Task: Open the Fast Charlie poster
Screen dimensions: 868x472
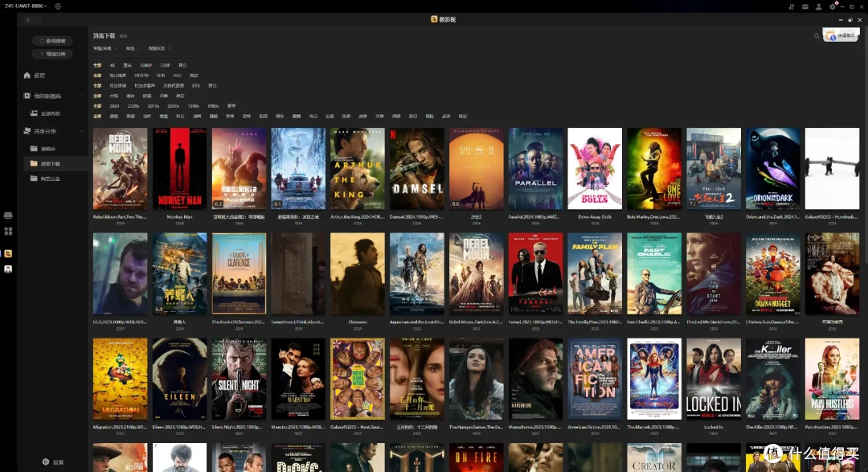Action: pos(654,273)
